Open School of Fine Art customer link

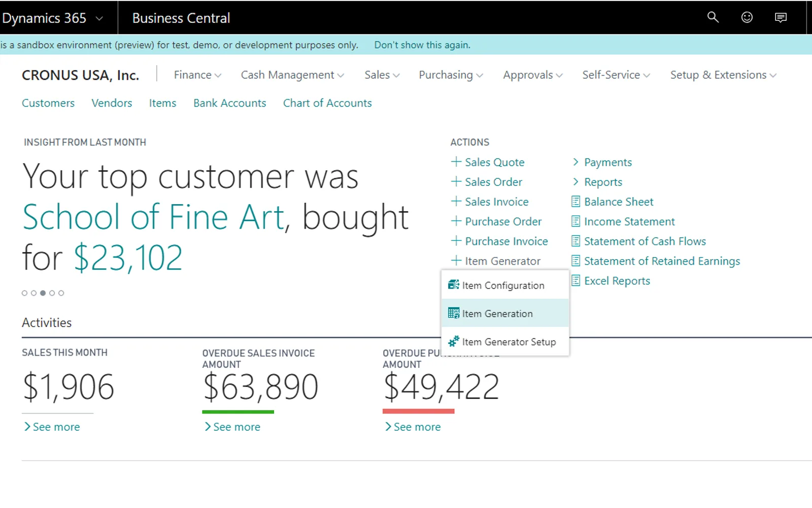tap(153, 217)
